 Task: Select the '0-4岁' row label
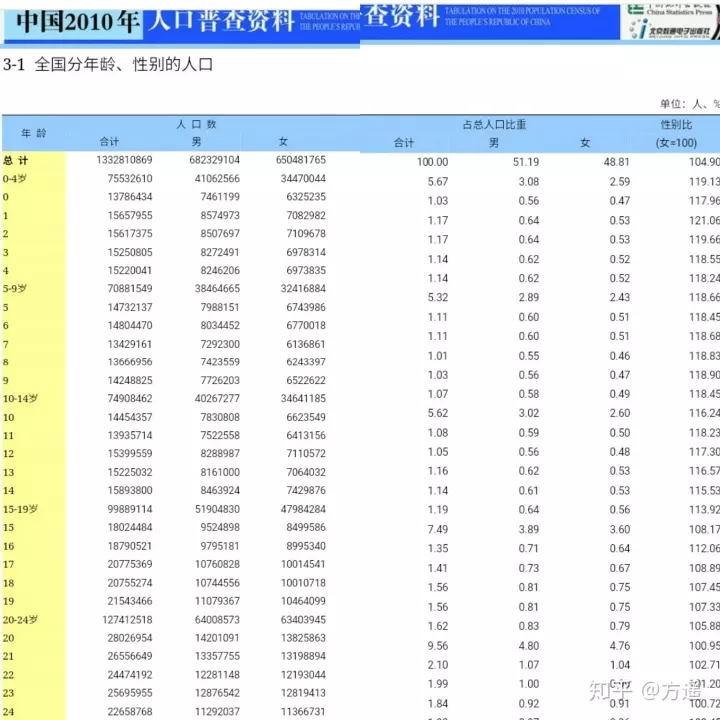15,179
